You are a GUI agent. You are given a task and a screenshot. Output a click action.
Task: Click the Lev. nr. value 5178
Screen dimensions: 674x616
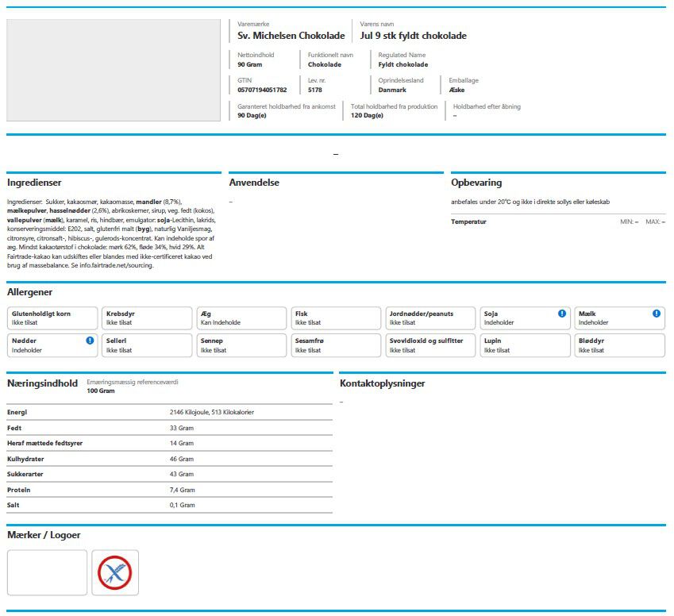click(314, 90)
